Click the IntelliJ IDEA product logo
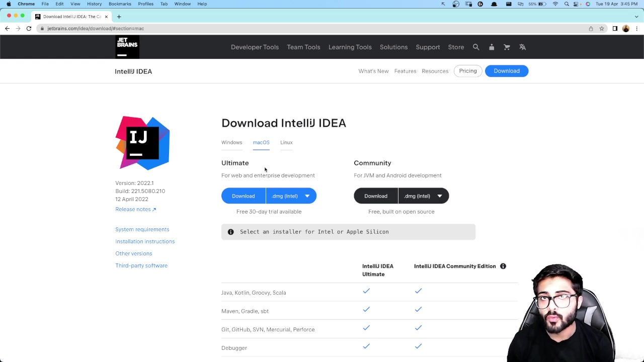644x362 pixels. (142, 143)
